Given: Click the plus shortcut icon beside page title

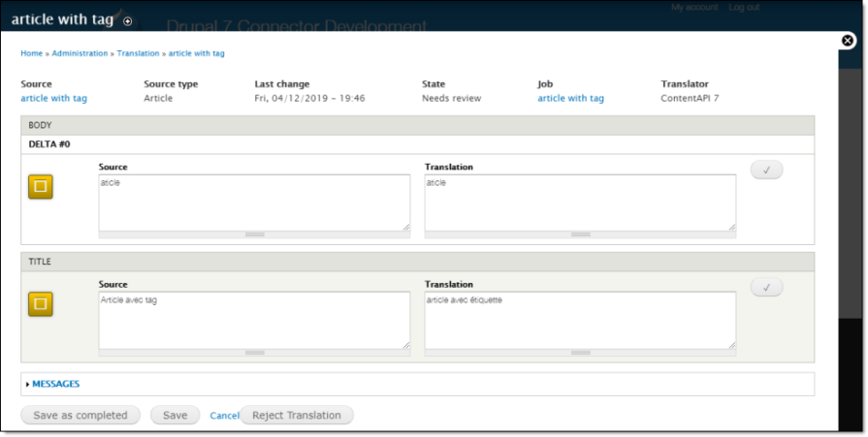Looking at the screenshot, I should 128,21.
